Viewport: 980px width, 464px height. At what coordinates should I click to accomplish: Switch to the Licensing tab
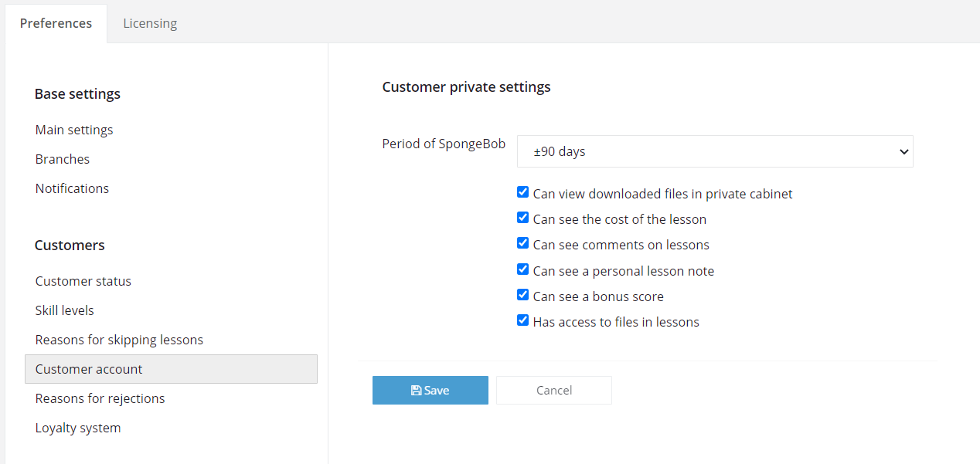(150, 23)
